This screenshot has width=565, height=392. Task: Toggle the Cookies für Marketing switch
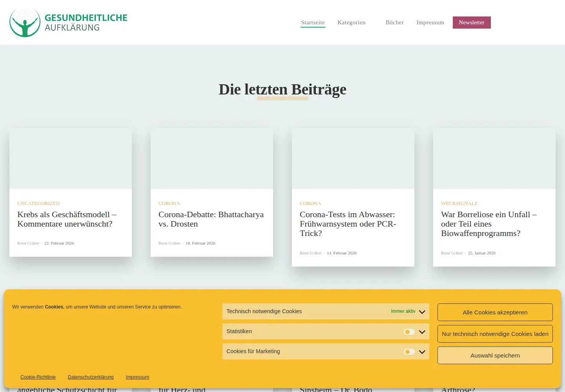(409, 352)
